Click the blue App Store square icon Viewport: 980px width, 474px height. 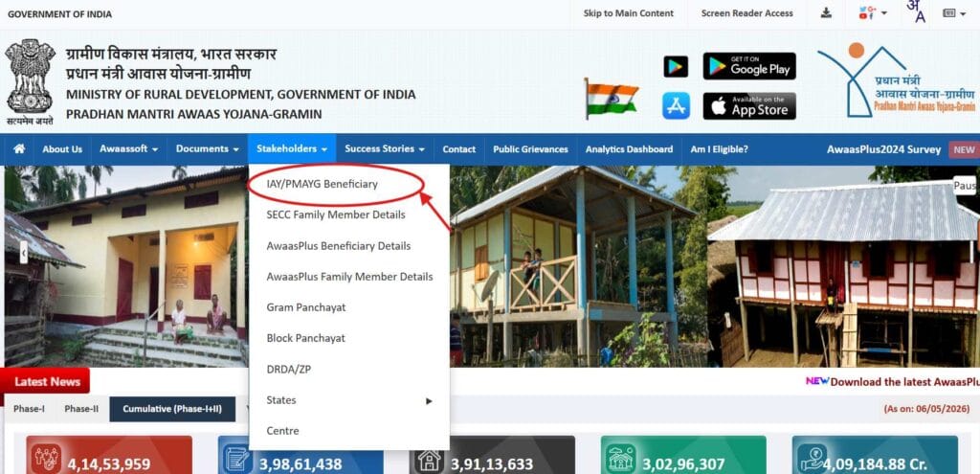[x=676, y=105]
